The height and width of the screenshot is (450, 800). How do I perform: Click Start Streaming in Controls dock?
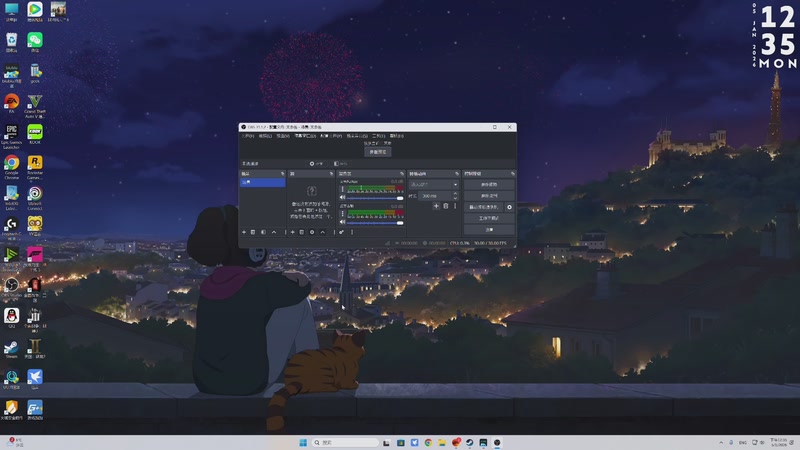coord(489,185)
